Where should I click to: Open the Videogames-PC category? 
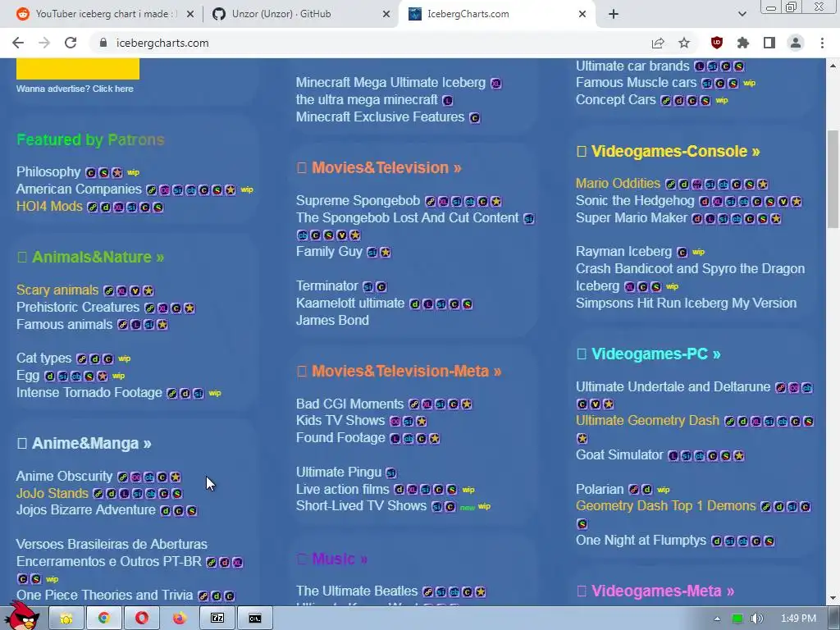click(649, 354)
